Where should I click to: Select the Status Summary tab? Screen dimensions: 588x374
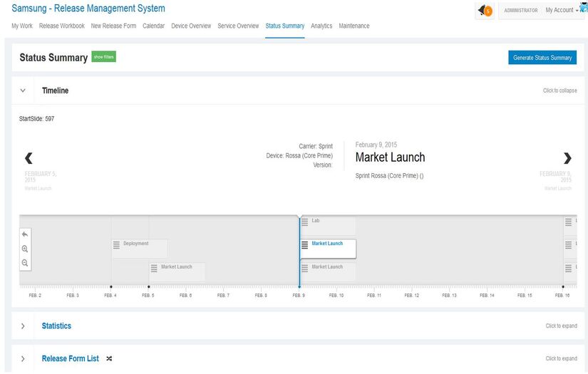point(285,26)
